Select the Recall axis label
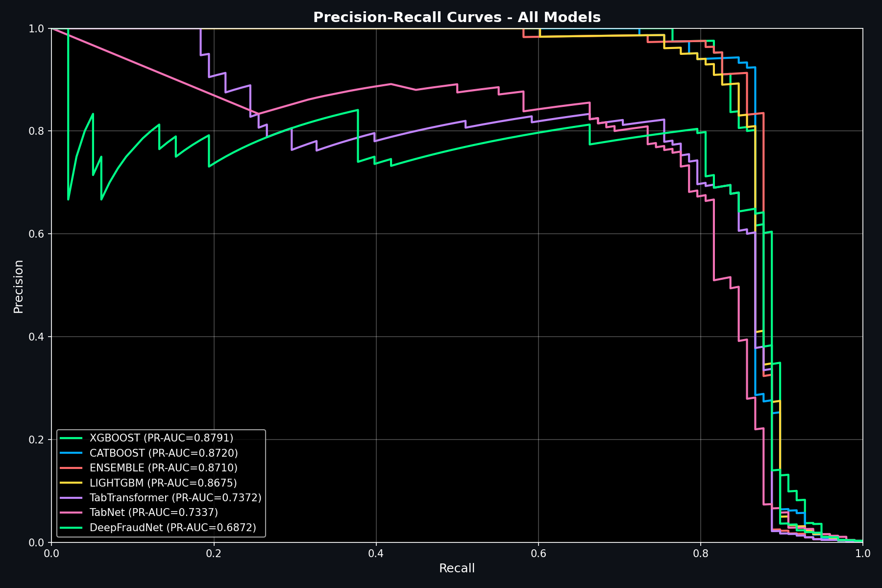The height and width of the screenshot is (588, 882). coord(457,568)
